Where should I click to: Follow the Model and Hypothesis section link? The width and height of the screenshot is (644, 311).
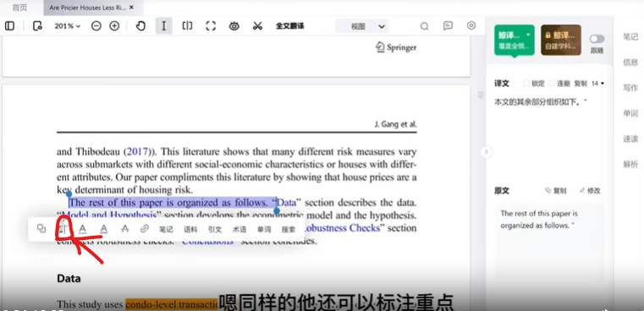point(109,215)
